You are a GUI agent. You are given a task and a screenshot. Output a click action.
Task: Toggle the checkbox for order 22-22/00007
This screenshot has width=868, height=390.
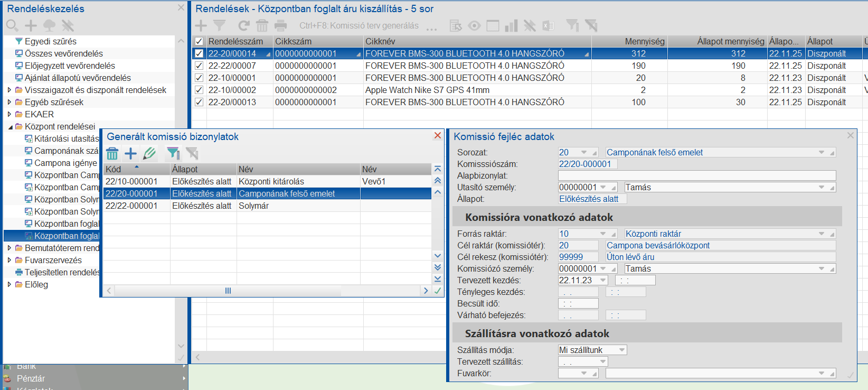tap(199, 66)
